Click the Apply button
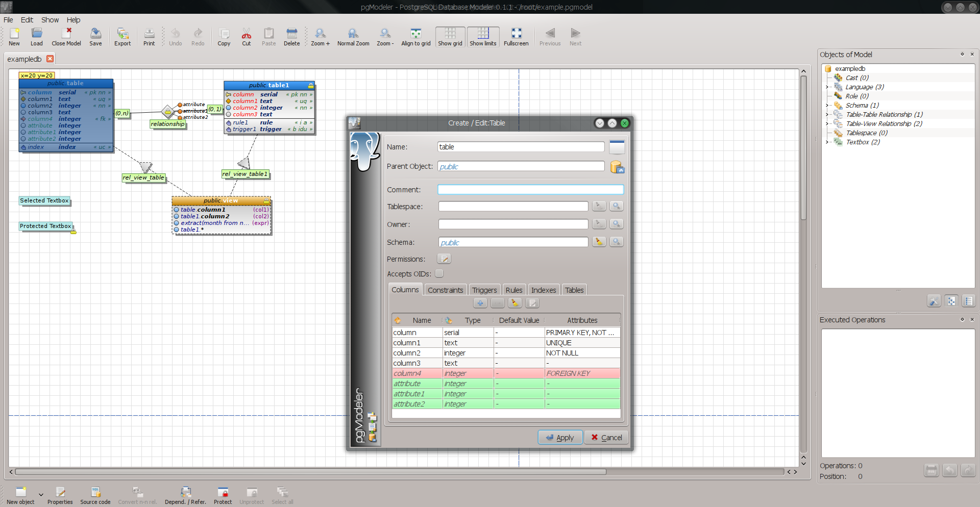The height and width of the screenshot is (507, 980). (x=560, y=438)
